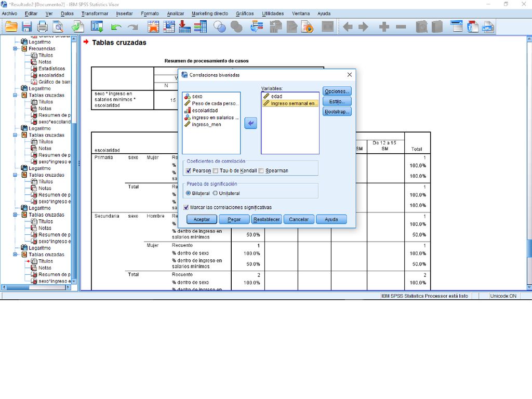Enable the Tau-b de Kendall checkbox

click(x=216, y=170)
